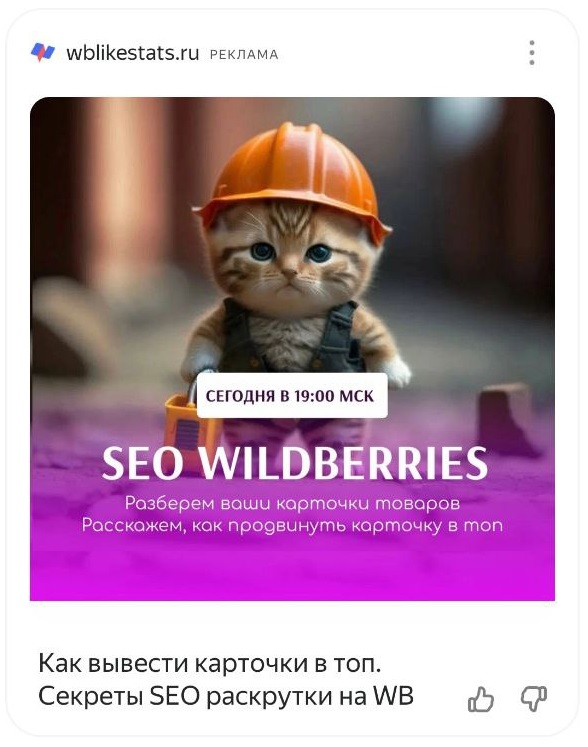
Task: Click the СЕГОДНЯ В 19:00 МСК badge
Action: click(292, 396)
